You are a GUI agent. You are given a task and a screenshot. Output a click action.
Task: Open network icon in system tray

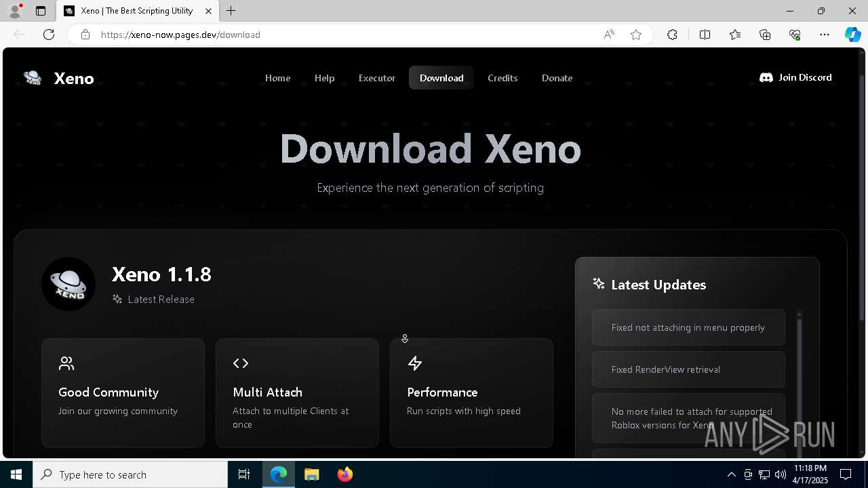(764, 474)
